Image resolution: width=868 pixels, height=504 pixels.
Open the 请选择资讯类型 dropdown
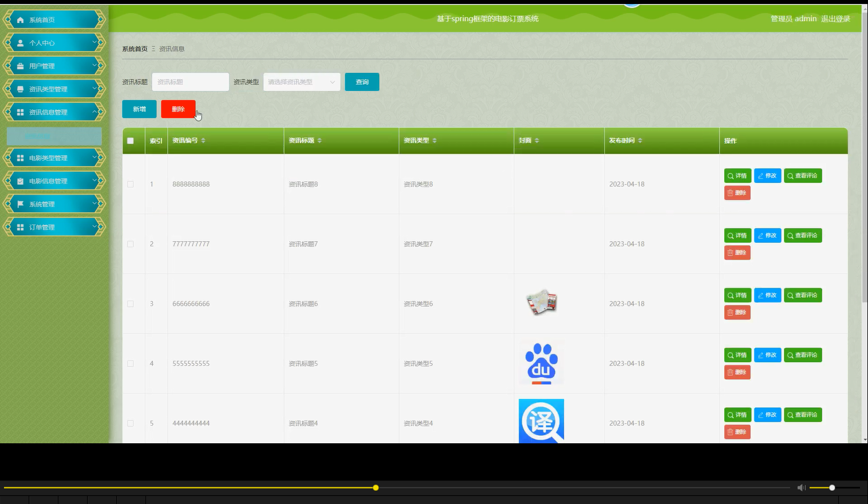coord(302,82)
